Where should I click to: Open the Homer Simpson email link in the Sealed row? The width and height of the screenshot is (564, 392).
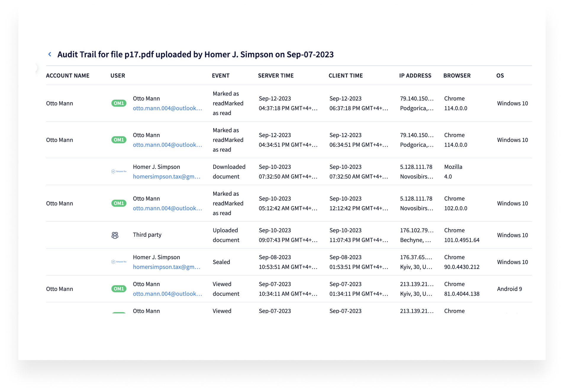(x=167, y=267)
